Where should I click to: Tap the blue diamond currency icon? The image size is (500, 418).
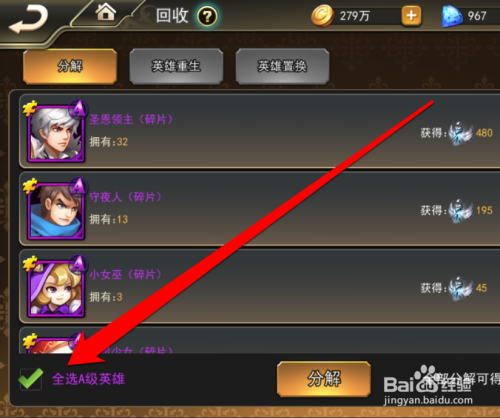[452, 16]
